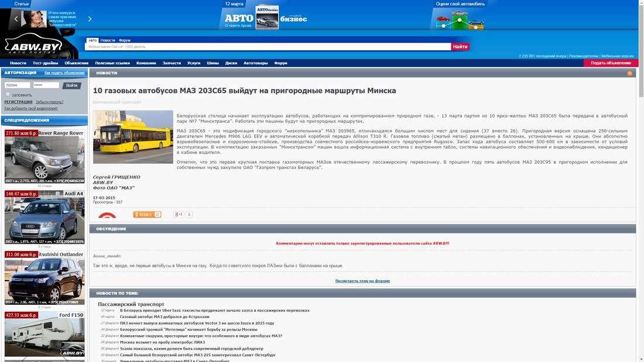Open ПАЗ Vector 3 news link
Viewport: 644px width, 362px height.
tap(197, 323)
